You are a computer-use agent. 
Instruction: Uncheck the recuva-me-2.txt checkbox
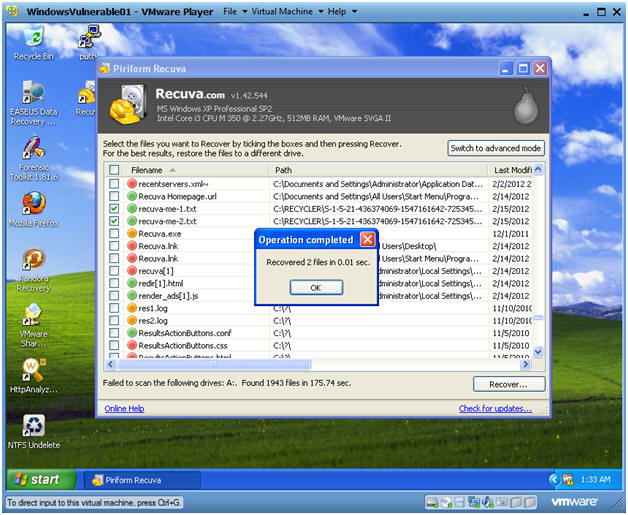(114, 221)
